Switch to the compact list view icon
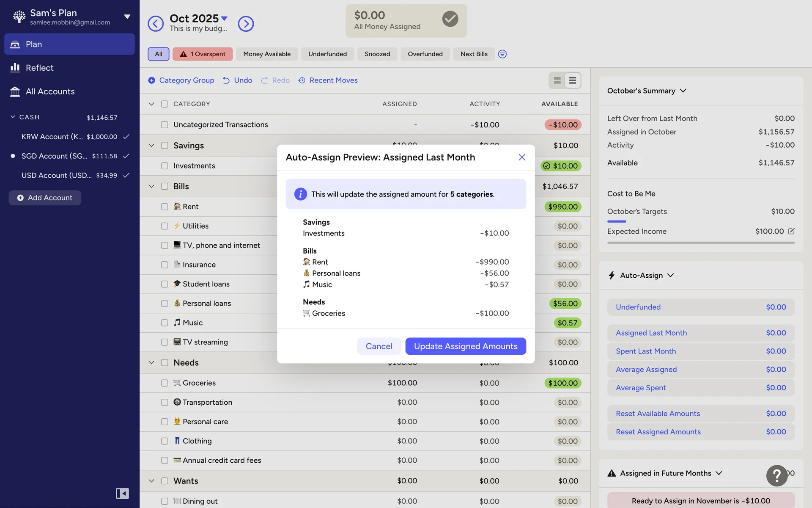This screenshot has height=508, width=812. tap(573, 80)
